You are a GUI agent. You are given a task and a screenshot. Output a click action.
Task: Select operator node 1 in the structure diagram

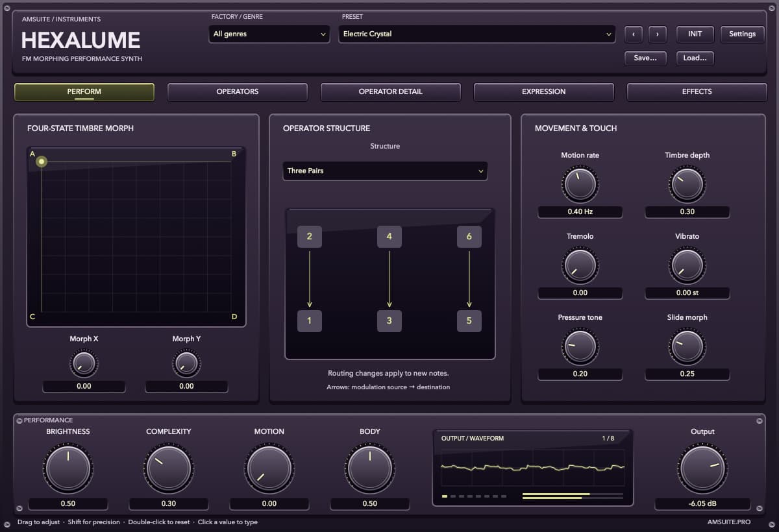pyautogui.click(x=310, y=320)
